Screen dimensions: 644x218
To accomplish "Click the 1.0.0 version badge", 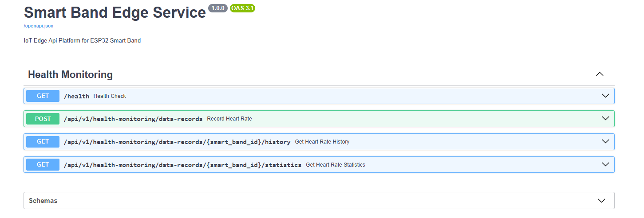I will [217, 8].
